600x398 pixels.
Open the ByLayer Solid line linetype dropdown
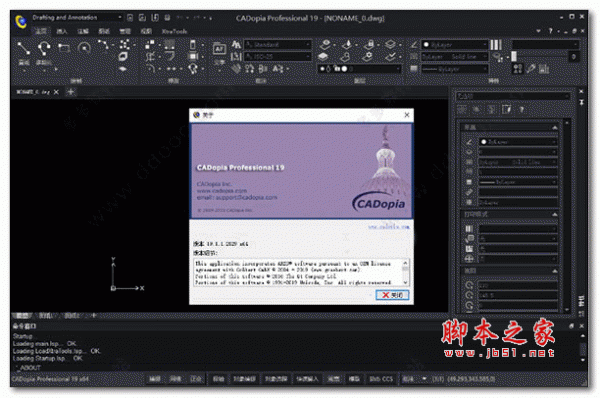[x=455, y=57]
